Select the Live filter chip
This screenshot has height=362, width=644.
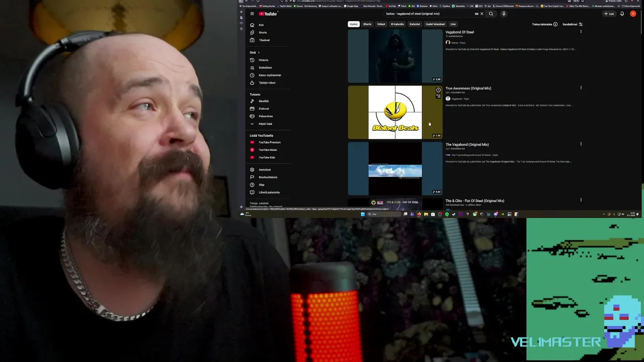pyautogui.click(x=453, y=24)
